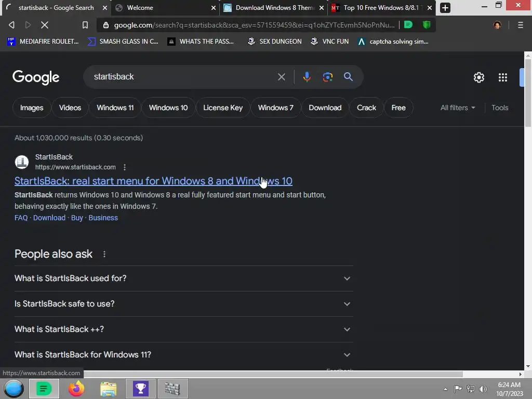
Task: Open Google quick settings gear
Action: (478, 77)
